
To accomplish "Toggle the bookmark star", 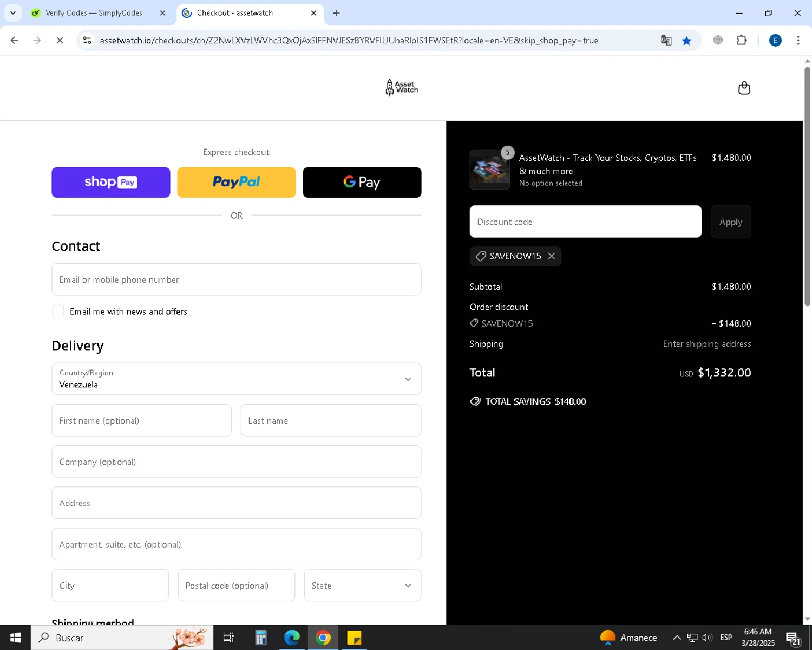I will coord(686,41).
